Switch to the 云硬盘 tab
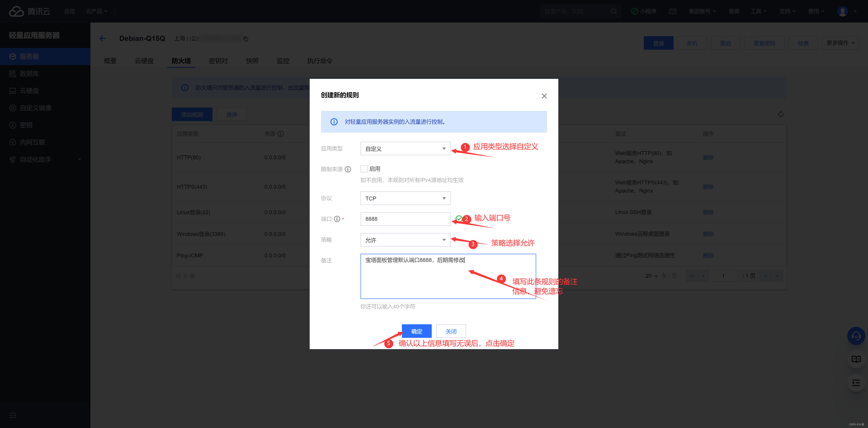The image size is (868, 428). (x=144, y=61)
